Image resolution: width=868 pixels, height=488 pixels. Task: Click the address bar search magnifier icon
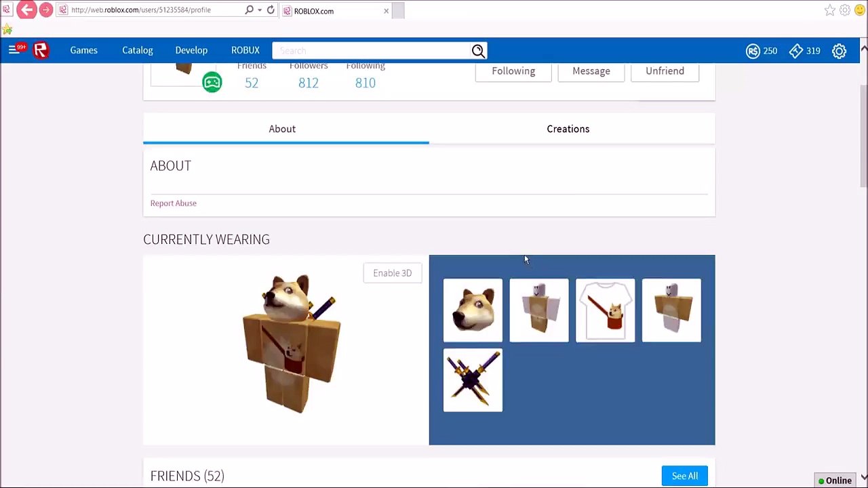[x=249, y=10]
